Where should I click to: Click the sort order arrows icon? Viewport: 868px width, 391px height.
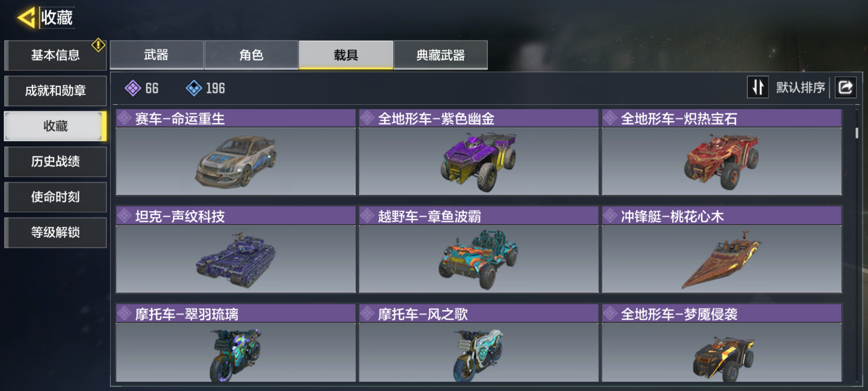758,87
